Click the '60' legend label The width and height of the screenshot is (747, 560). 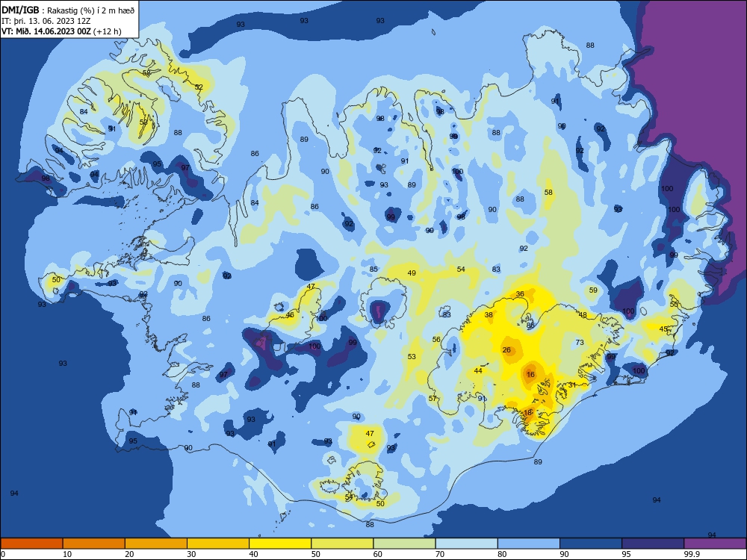(x=378, y=554)
